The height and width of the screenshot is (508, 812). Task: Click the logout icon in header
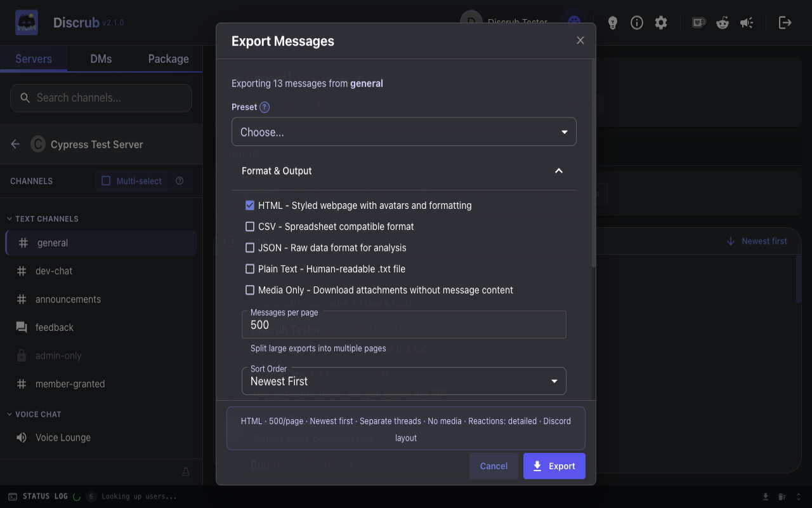point(785,23)
